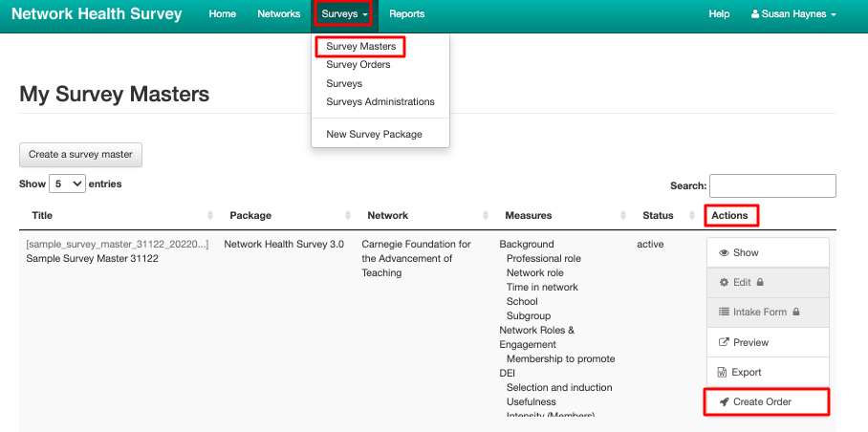Screen dimensions: 868x432
Task: Click the sample_survey_master_31122 identifier text
Action: coord(118,244)
